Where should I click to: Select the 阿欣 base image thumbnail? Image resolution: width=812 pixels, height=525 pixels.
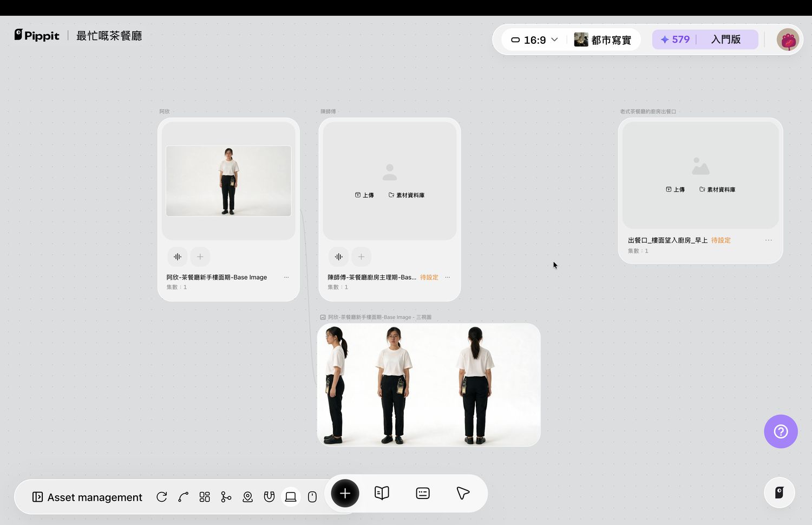[228, 181]
